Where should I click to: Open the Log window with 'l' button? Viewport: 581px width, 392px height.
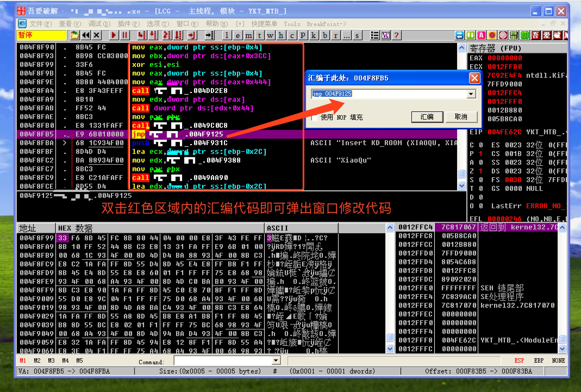[227, 35]
